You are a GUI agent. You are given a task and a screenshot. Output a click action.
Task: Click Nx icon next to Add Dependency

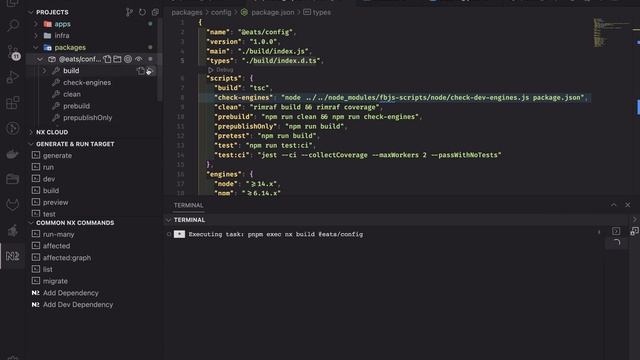pyautogui.click(x=36, y=293)
